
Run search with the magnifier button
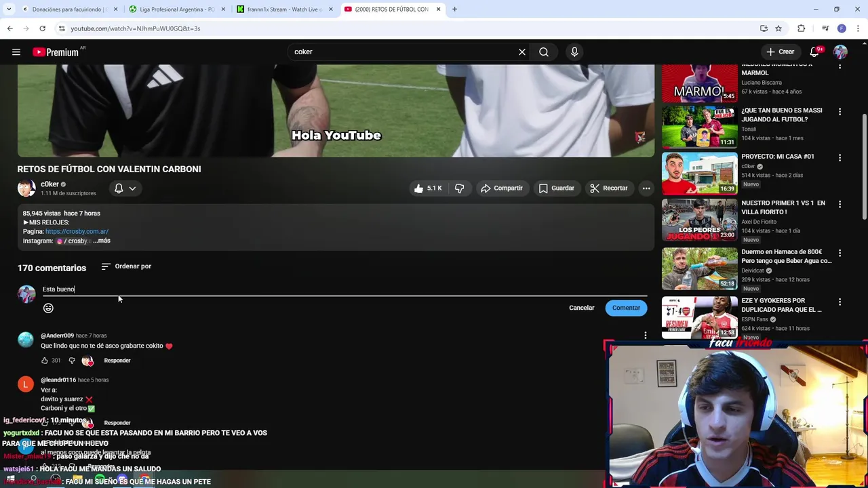pos(544,52)
